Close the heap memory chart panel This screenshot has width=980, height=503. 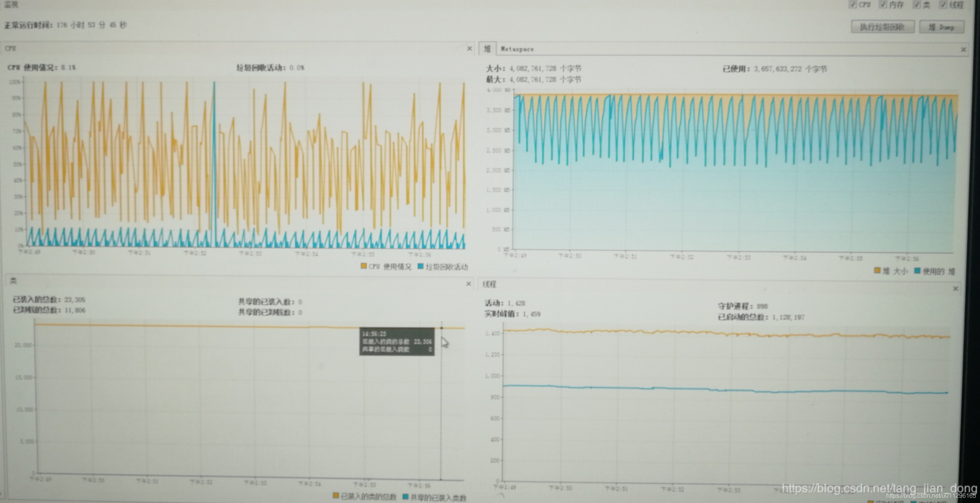(963, 50)
